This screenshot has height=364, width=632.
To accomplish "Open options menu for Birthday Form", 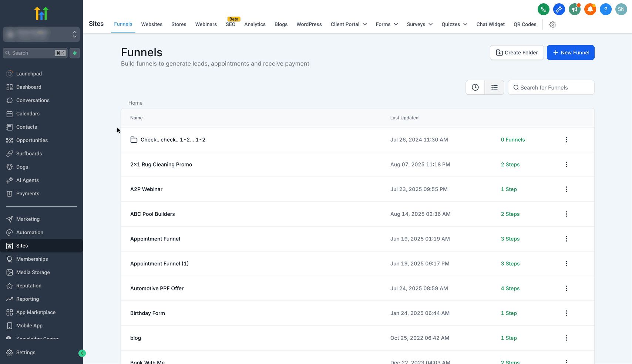I will pyautogui.click(x=566, y=313).
